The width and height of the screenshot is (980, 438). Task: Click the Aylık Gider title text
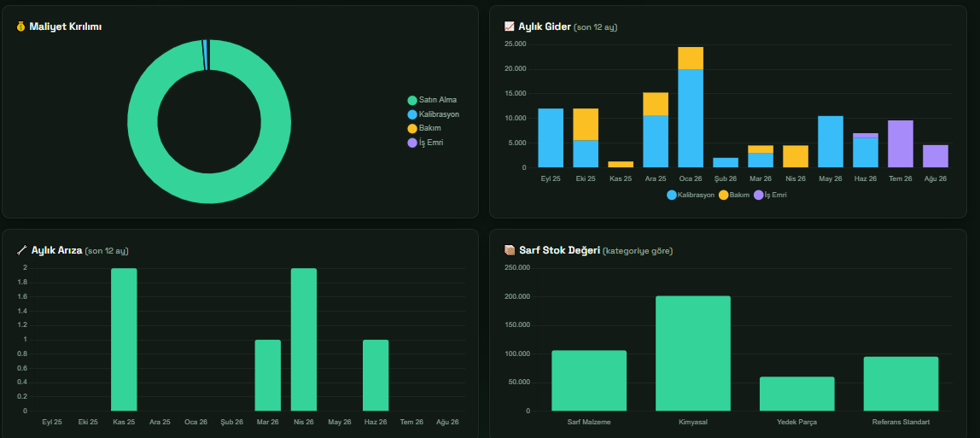point(545,26)
